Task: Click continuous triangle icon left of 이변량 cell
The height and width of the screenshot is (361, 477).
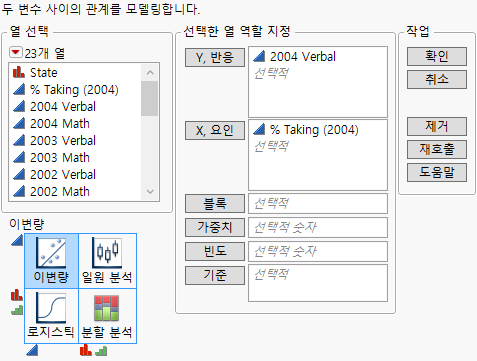Action: 17,240
